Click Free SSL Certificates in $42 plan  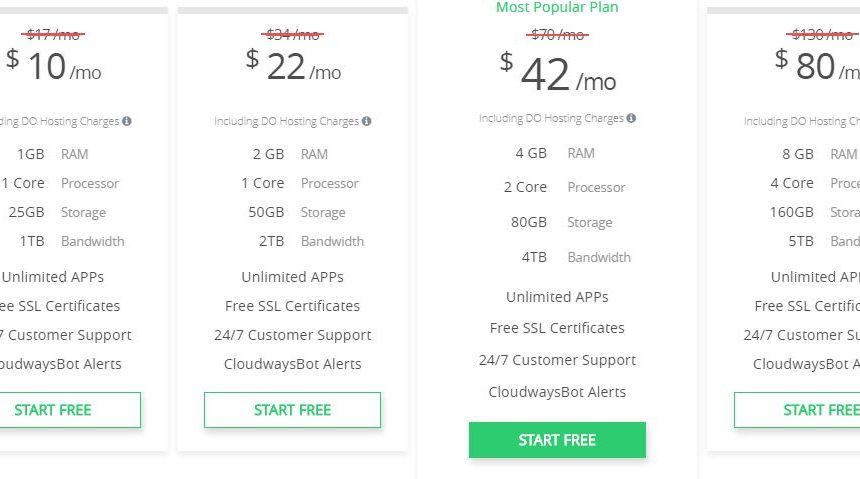point(557,328)
